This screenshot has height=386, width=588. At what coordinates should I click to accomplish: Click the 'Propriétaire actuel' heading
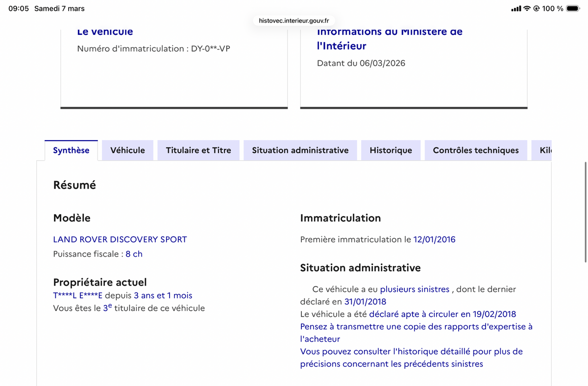tap(100, 282)
